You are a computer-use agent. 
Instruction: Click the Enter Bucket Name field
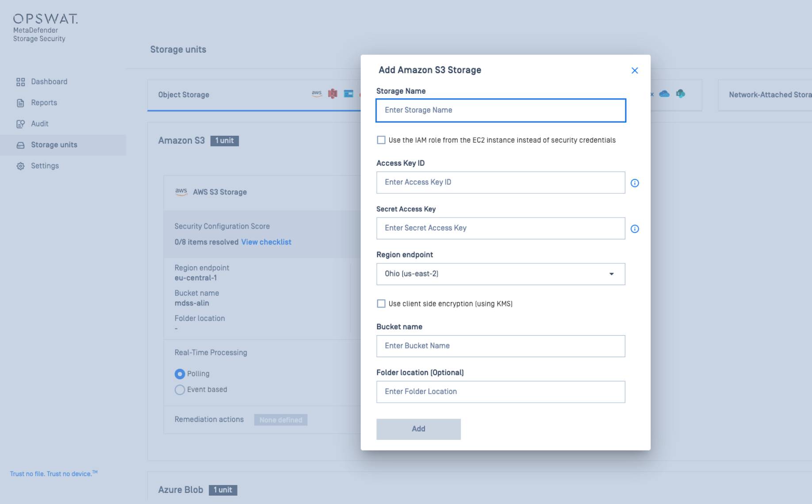pos(500,346)
